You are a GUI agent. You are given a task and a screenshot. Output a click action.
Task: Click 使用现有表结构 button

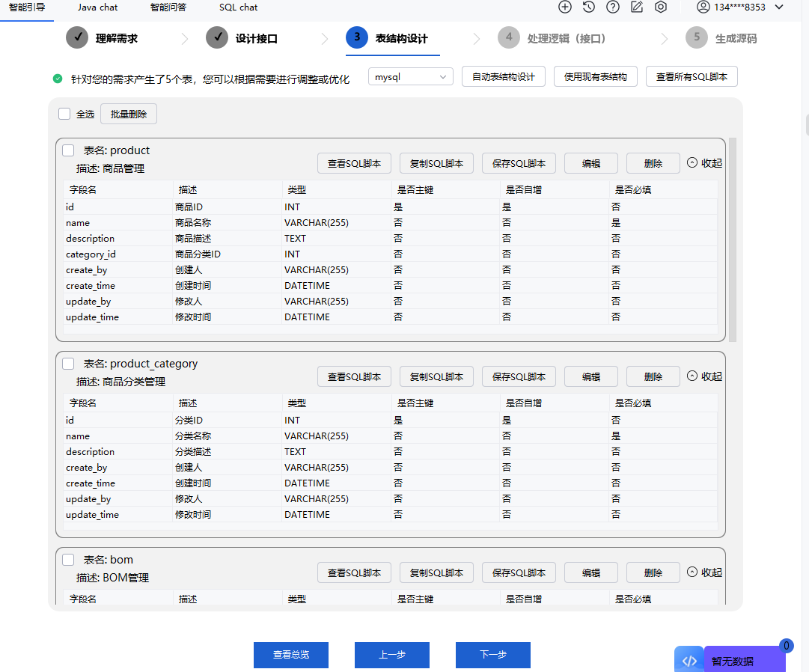point(596,77)
